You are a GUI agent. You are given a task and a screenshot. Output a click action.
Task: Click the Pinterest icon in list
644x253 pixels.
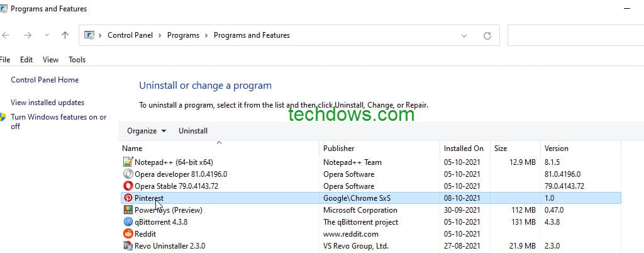click(x=128, y=198)
